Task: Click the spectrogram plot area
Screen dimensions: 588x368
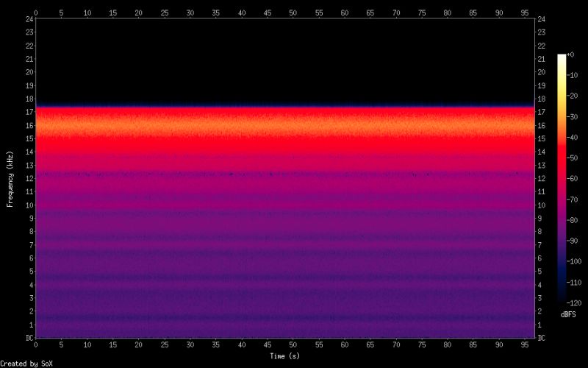Action: 285,178
